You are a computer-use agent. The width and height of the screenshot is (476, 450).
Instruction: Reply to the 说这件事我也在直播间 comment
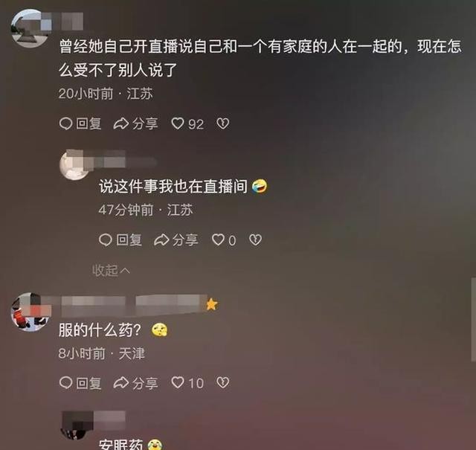point(120,240)
